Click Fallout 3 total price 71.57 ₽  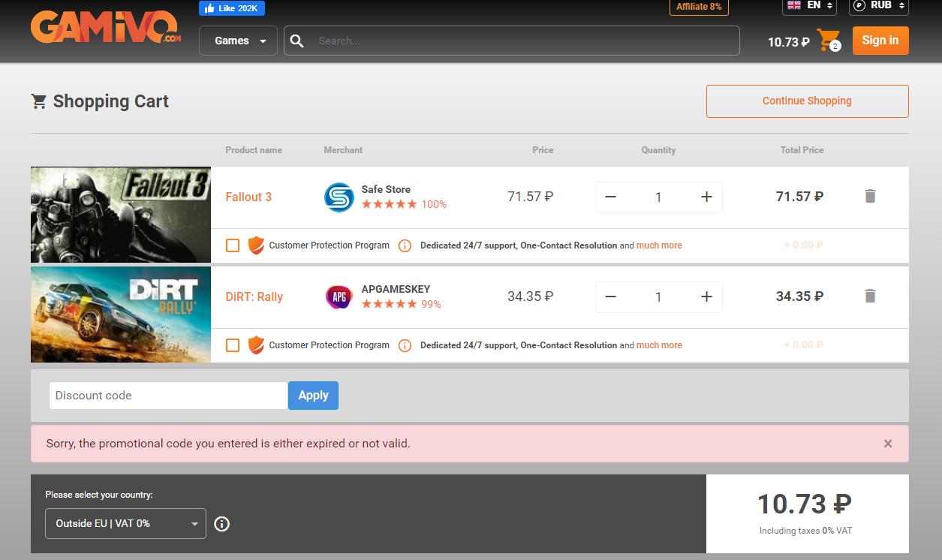coord(799,197)
